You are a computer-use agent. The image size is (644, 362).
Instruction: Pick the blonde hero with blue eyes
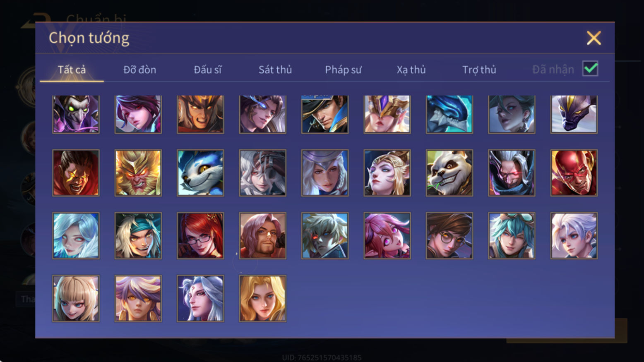pyautogui.click(x=262, y=298)
